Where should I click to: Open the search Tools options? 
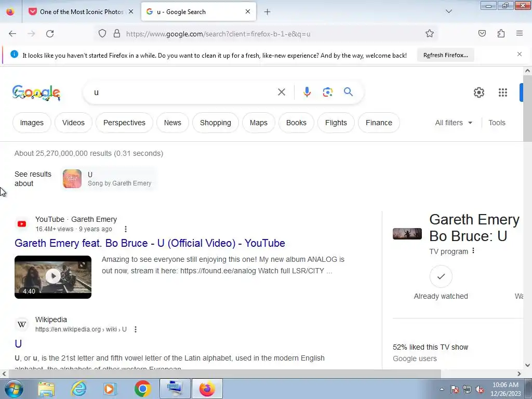point(497,123)
